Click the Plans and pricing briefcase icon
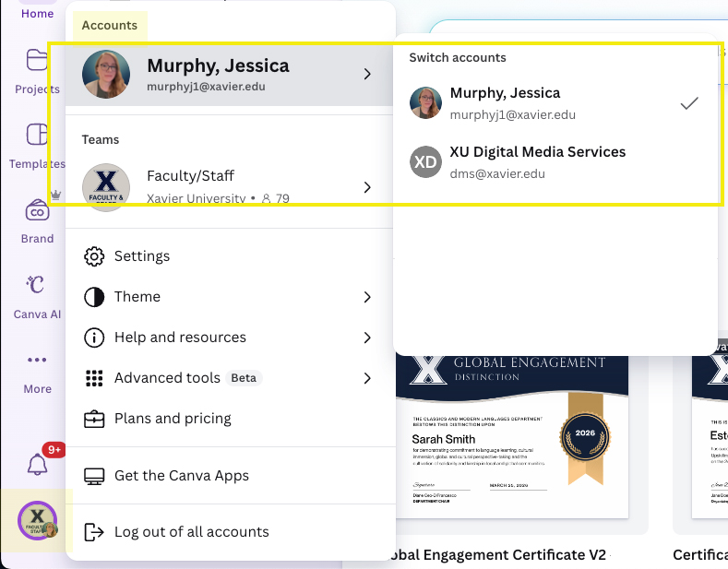The height and width of the screenshot is (569, 728). (94, 419)
